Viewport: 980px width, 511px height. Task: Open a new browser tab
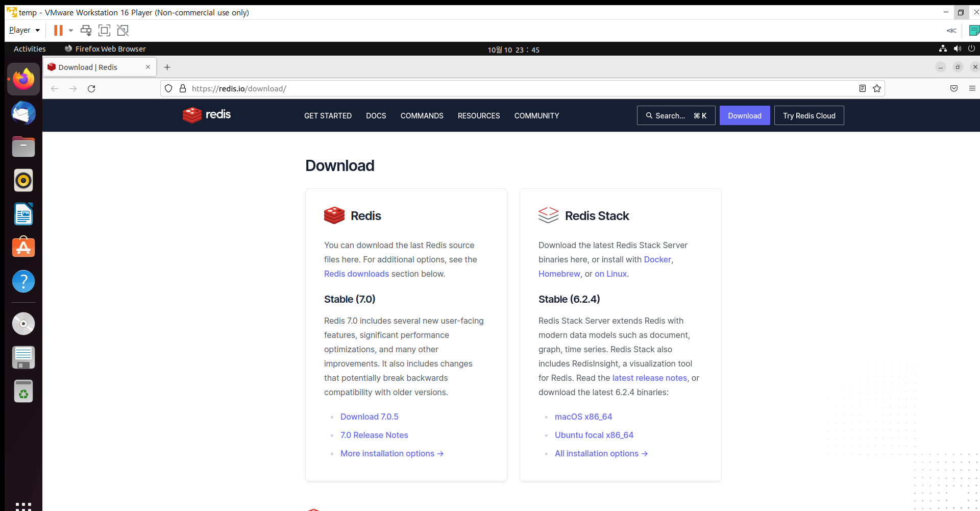(167, 67)
